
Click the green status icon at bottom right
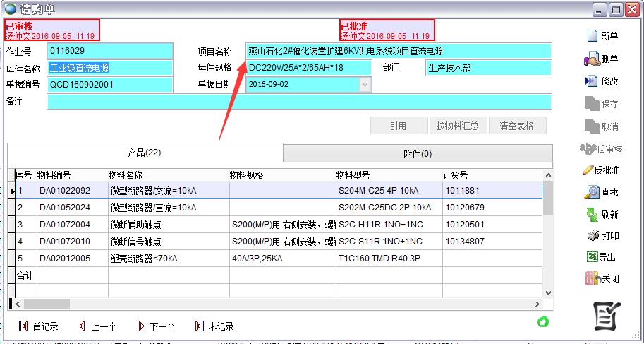click(x=543, y=322)
